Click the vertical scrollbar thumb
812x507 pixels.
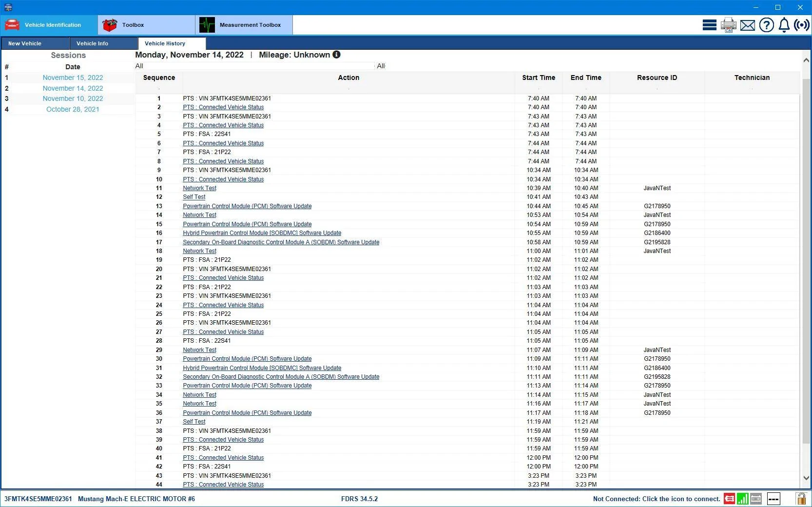[806, 261]
